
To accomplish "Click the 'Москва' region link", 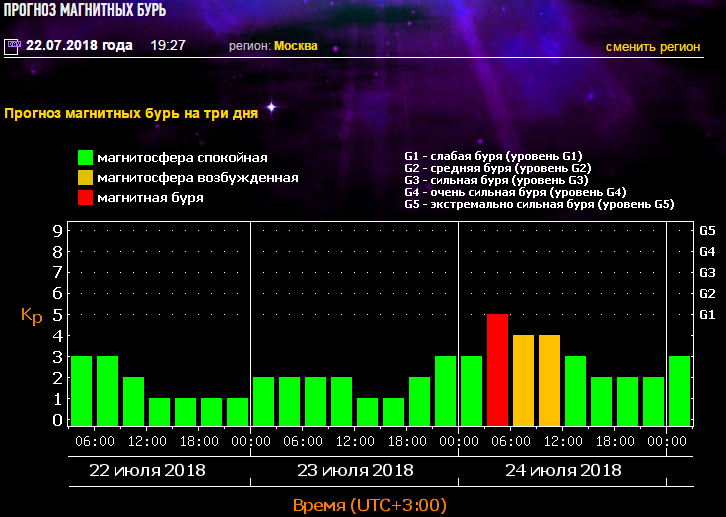I will click(x=295, y=46).
